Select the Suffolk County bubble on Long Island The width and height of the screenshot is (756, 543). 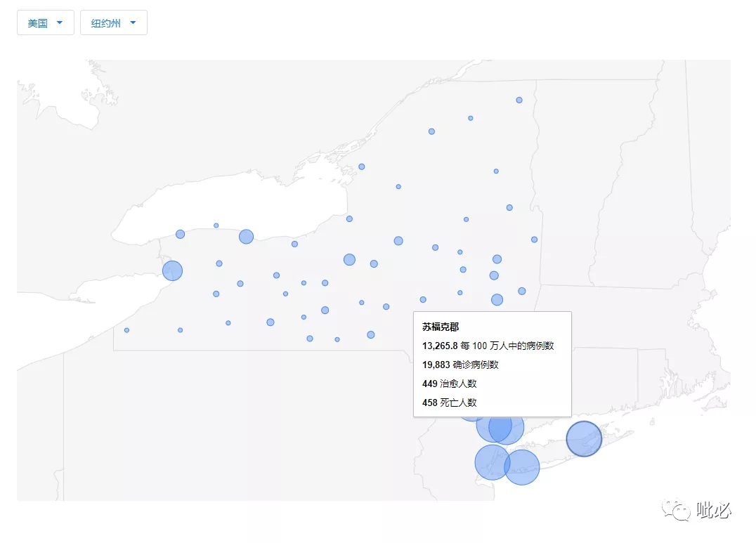[584, 439]
